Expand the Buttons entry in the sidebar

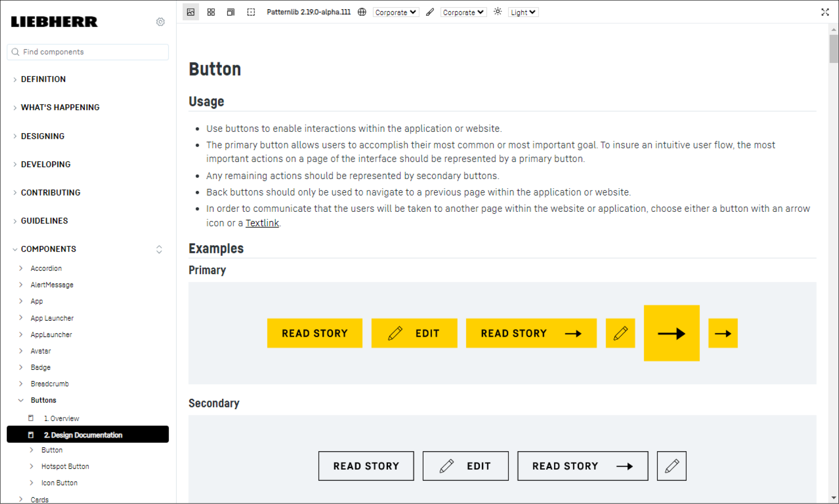pos(43,400)
